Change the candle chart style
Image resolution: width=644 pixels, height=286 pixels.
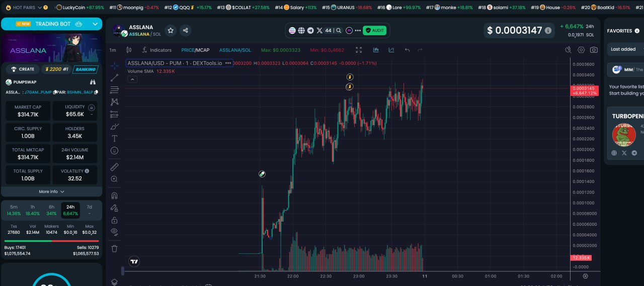(x=129, y=50)
